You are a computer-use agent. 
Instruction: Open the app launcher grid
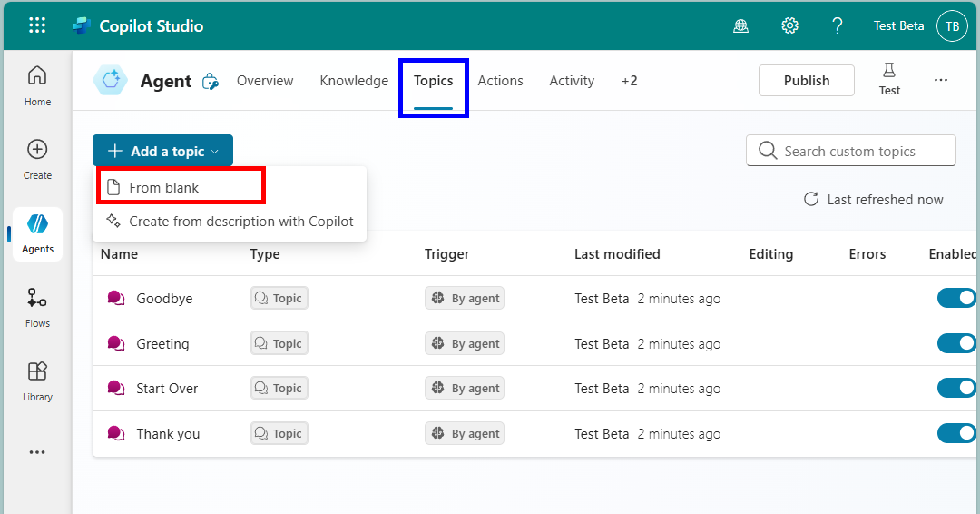coord(37,25)
